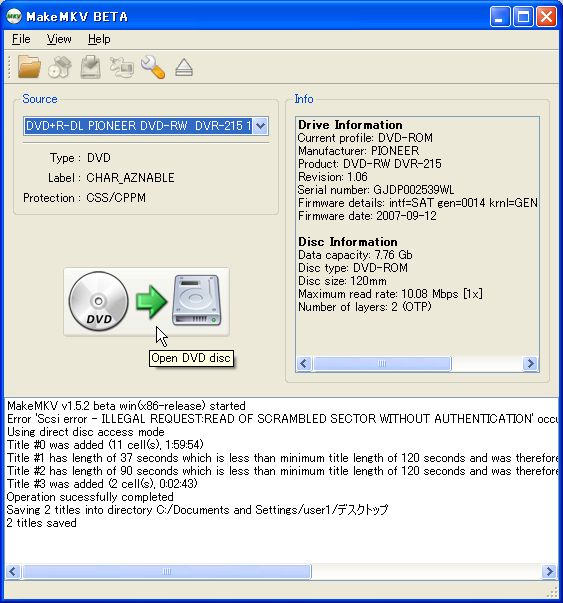Click the Title #1 skipped log line

point(282,458)
